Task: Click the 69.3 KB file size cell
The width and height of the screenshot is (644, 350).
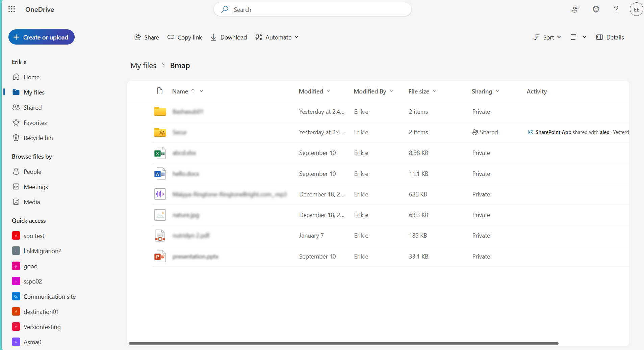Action: [418, 215]
